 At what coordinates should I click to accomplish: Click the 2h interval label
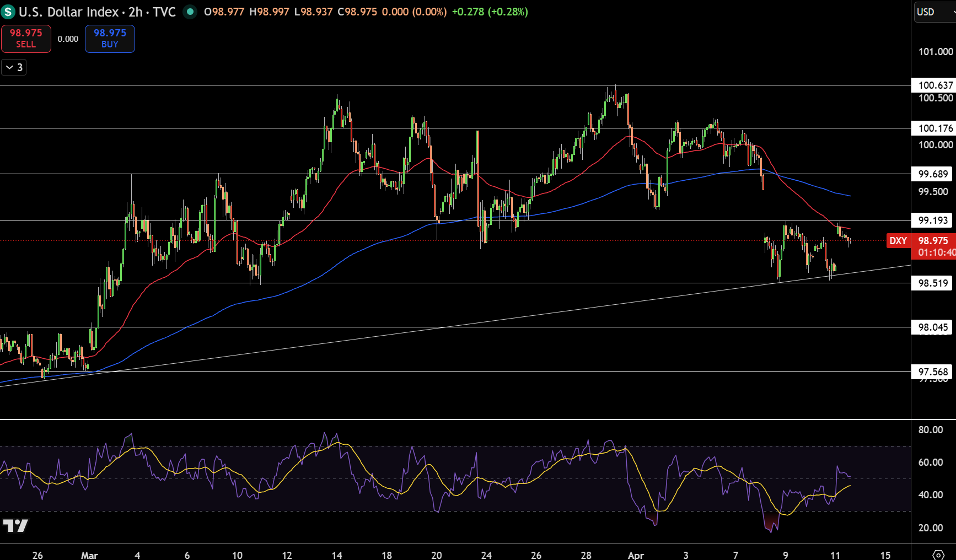(x=136, y=12)
